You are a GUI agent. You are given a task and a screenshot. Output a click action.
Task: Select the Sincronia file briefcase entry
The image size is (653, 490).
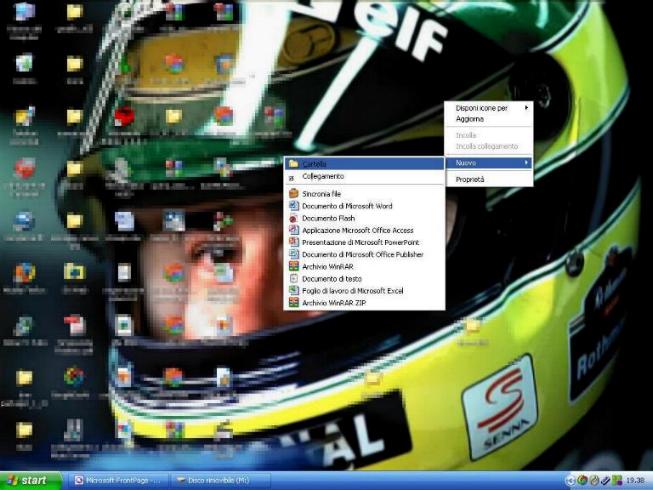tap(364, 194)
